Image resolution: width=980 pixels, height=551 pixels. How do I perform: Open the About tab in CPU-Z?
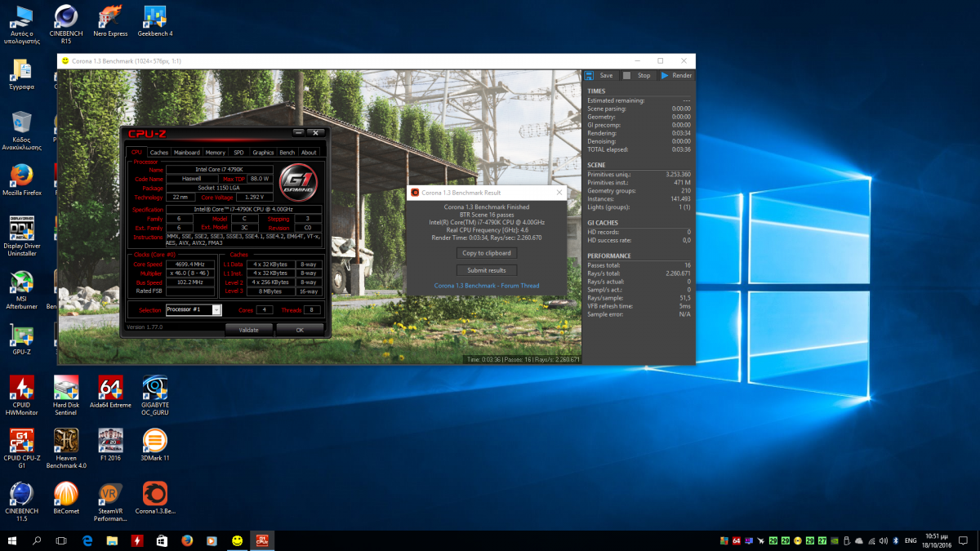309,153
